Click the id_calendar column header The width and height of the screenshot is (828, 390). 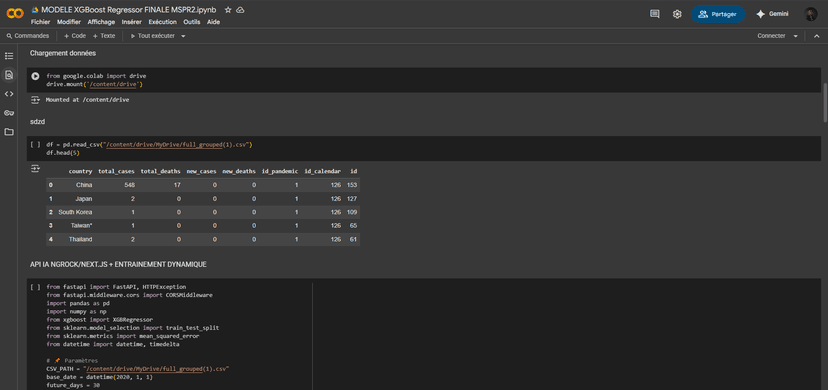[x=322, y=172]
